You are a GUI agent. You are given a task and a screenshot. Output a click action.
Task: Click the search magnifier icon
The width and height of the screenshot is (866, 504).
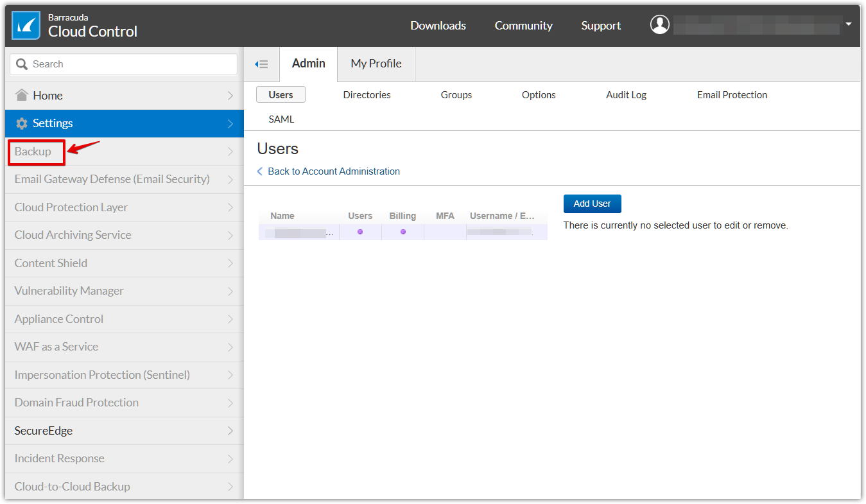(x=22, y=64)
